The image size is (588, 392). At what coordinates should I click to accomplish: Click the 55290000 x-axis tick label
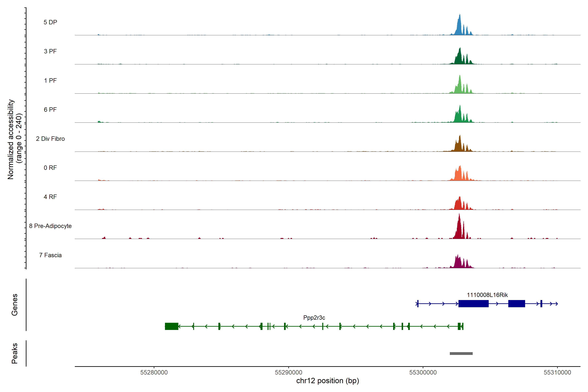[x=288, y=373]
